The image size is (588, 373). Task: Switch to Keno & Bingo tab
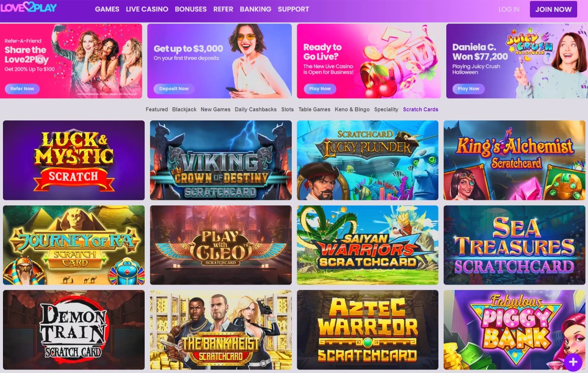pyautogui.click(x=352, y=110)
